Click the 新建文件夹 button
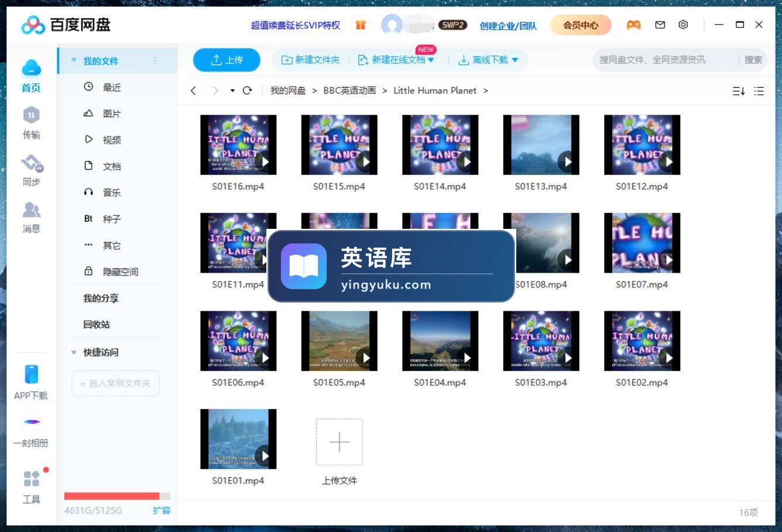 coord(311,60)
